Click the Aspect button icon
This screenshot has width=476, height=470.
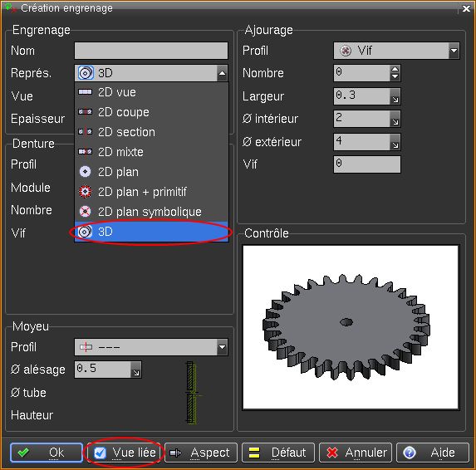click(175, 453)
